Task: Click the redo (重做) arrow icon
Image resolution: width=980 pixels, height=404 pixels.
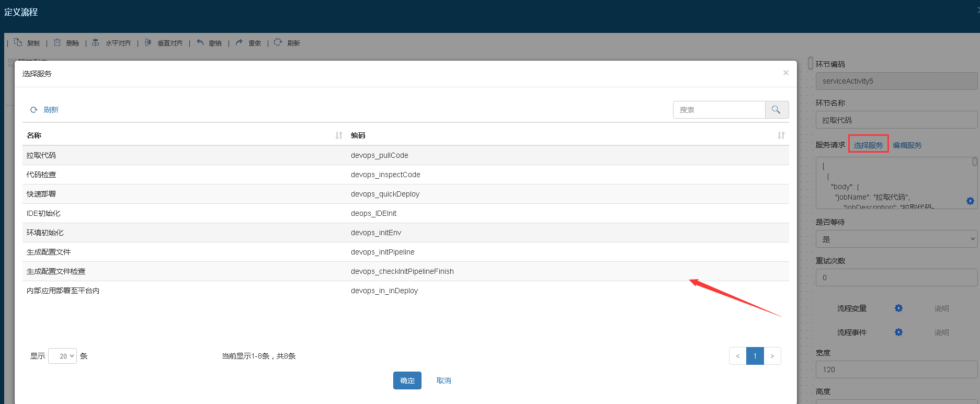Action: (239, 42)
